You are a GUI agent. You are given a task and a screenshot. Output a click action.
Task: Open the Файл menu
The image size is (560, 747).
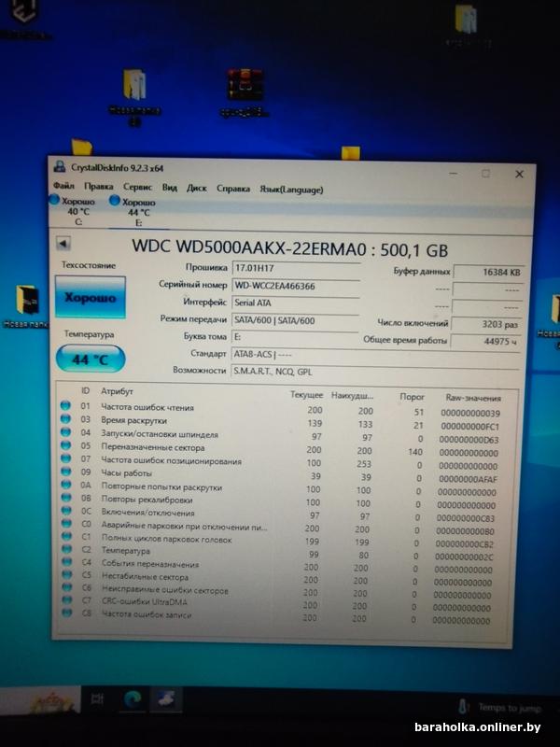click(x=63, y=185)
